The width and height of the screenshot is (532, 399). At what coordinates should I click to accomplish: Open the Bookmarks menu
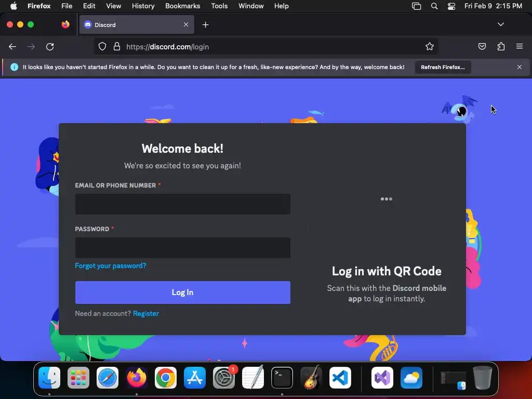point(182,6)
